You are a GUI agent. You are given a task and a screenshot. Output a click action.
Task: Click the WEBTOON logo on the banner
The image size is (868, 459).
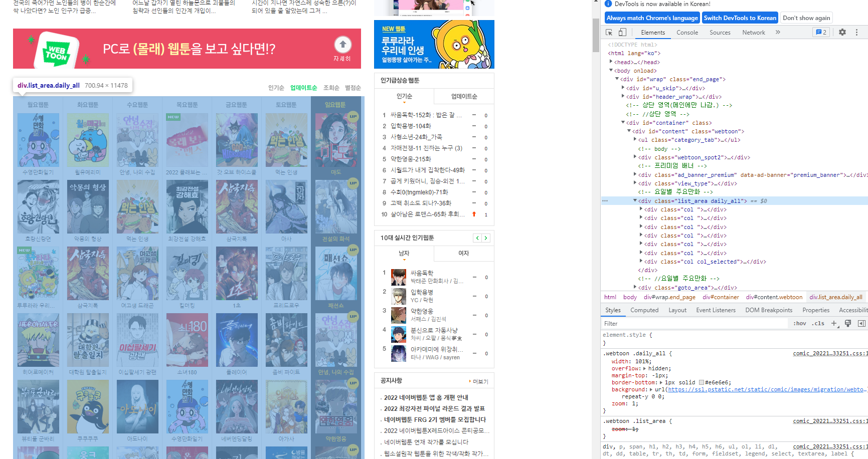click(56, 50)
